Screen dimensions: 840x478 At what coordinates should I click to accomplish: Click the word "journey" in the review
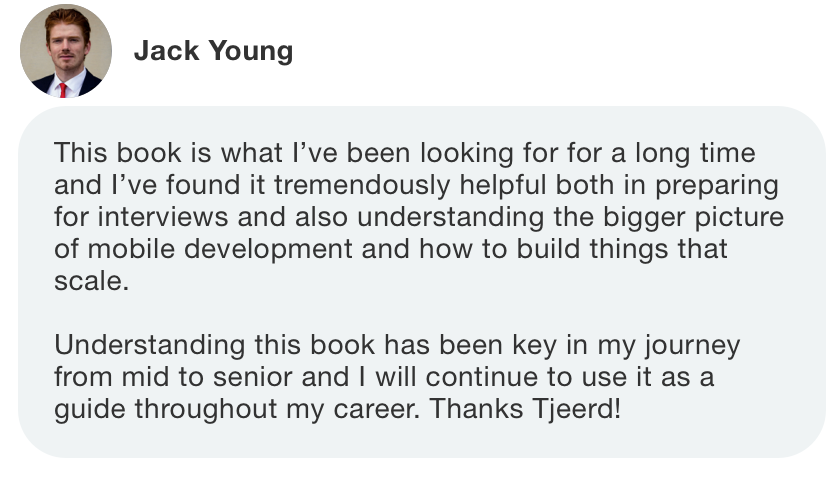[693, 345]
